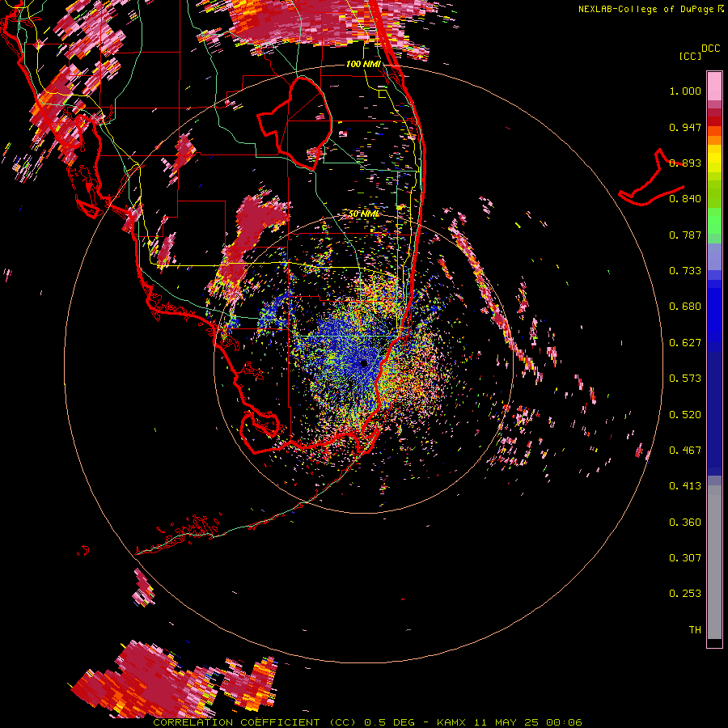The width and height of the screenshot is (728, 728).
Task: Click the black radar site dot
Action: click(x=363, y=363)
